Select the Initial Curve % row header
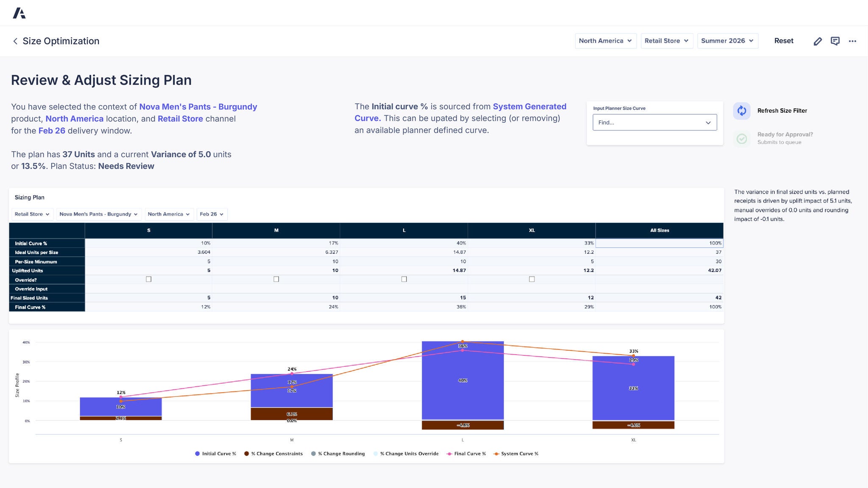The height and width of the screenshot is (488, 868). (47, 244)
